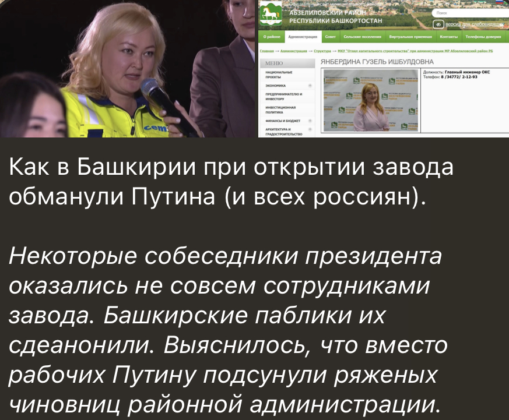
Task: Click the 'Главная' breadcrumb link
Action: tap(265, 51)
